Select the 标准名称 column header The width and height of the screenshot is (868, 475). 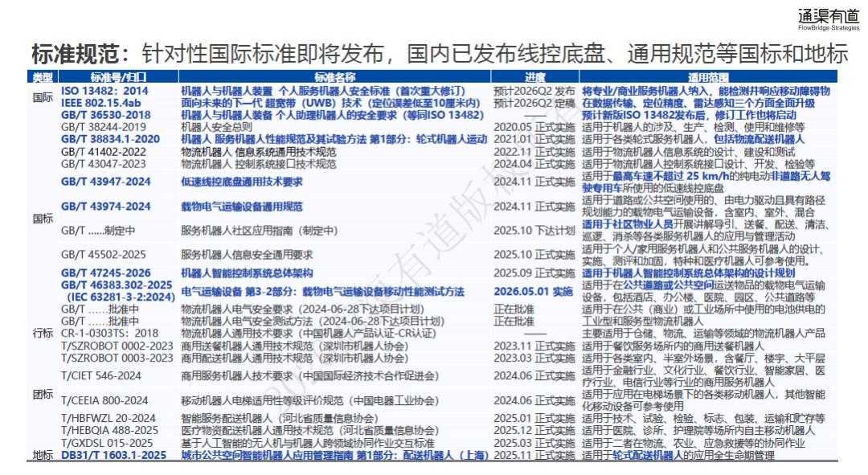(x=335, y=77)
